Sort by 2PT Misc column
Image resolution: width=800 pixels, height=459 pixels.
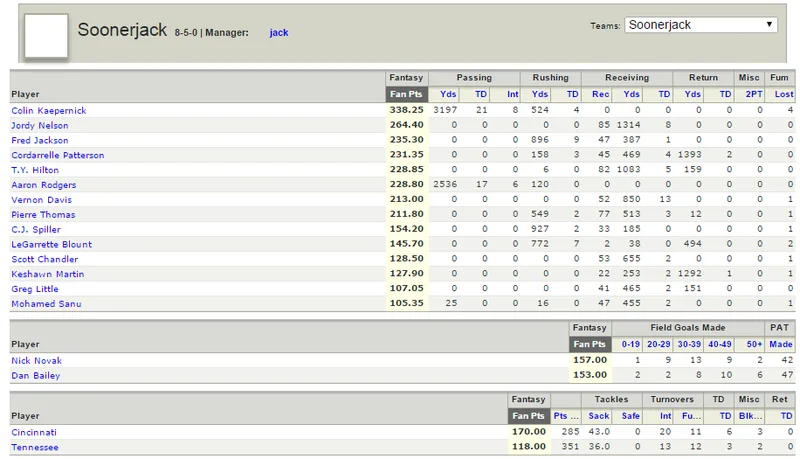[754, 94]
